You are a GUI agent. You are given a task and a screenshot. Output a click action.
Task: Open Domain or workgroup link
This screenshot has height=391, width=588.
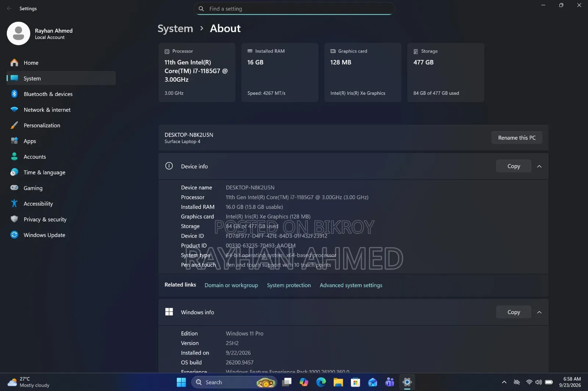(x=231, y=285)
